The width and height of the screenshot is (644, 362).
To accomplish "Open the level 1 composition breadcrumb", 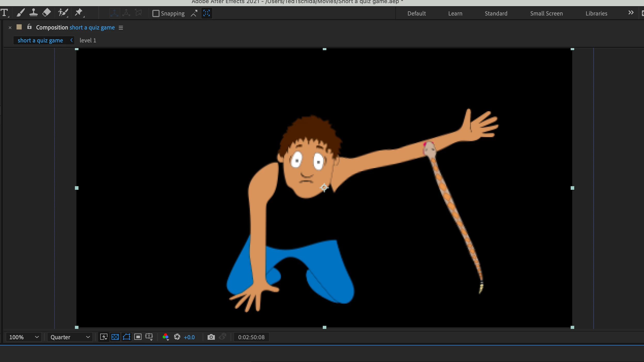I will (x=88, y=40).
